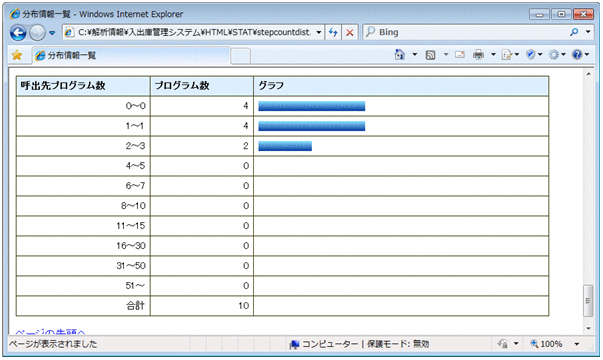603x360 pixels.
Task: Click the blue bar in 2～3 row
Action: (285, 146)
